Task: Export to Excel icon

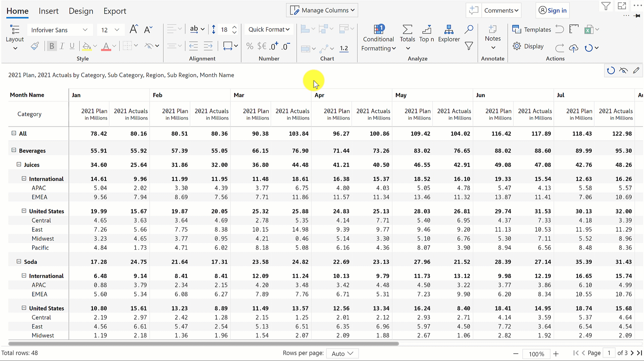Action: 589,30
